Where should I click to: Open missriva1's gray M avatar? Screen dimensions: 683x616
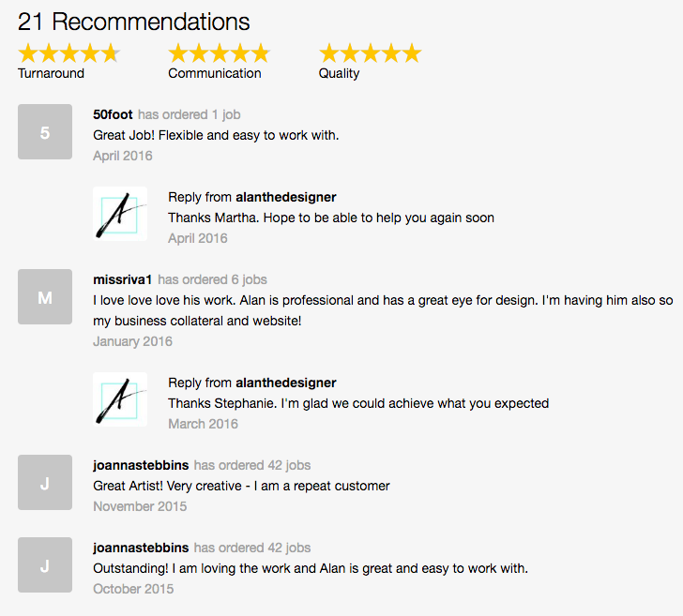click(x=45, y=296)
